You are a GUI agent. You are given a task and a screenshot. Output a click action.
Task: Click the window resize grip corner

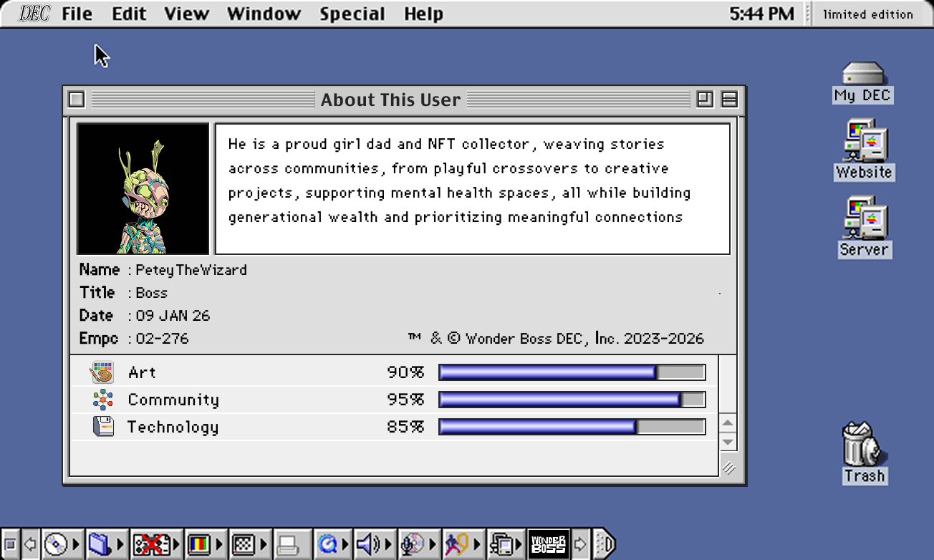coord(728,468)
